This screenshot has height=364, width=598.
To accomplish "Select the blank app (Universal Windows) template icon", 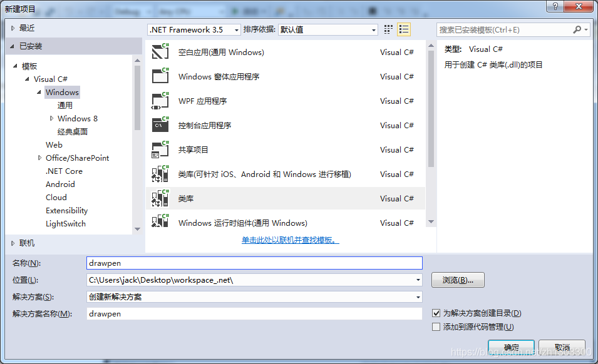I will [x=160, y=51].
